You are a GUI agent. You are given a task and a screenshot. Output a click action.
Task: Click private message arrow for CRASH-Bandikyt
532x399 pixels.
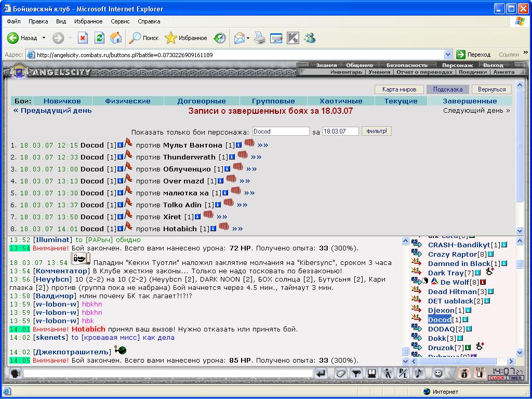(417, 244)
